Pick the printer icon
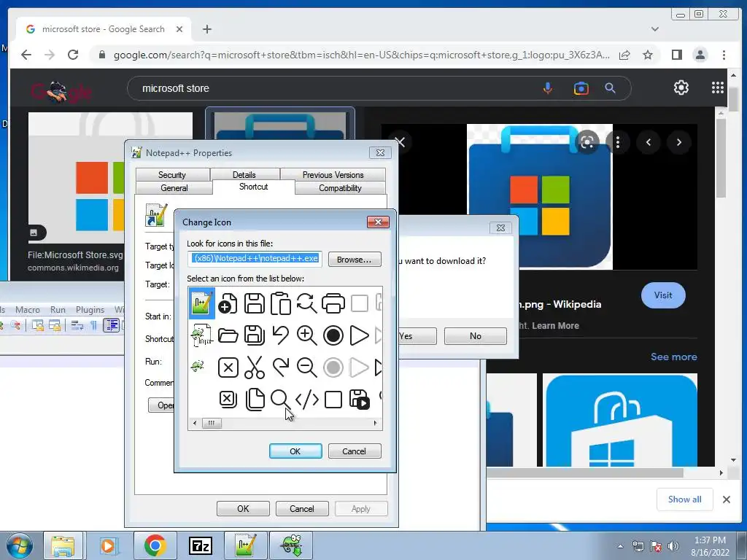The image size is (747, 560). [333, 303]
